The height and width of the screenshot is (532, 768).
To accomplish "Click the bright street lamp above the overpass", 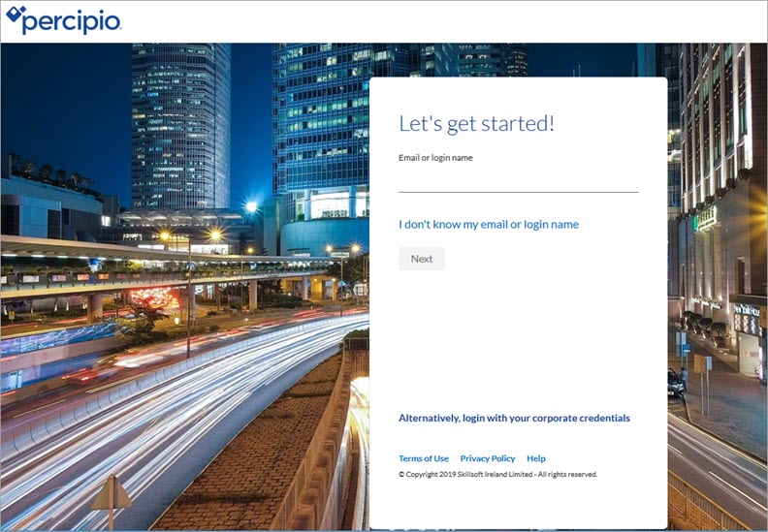I will point(252,206).
